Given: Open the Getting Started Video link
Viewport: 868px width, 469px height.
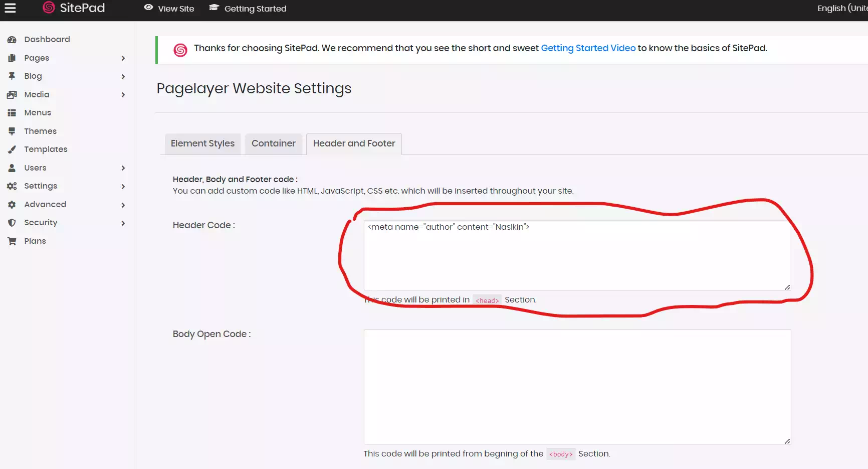Looking at the screenshot, I should (588, 48).
